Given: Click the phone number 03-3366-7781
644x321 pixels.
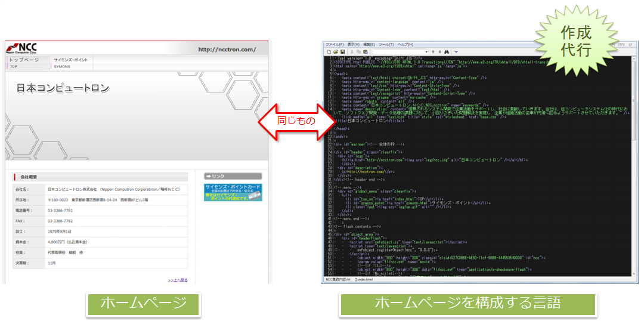Looking at the screenshot, I should coord(60,210).
